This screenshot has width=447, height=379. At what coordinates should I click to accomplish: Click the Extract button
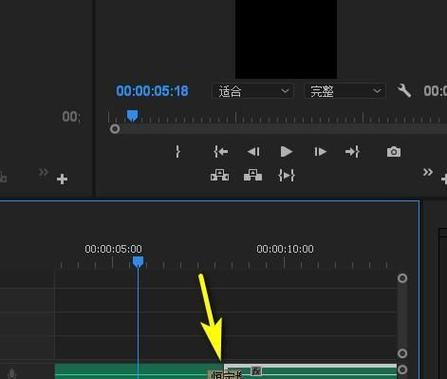(x=253, y=175)
